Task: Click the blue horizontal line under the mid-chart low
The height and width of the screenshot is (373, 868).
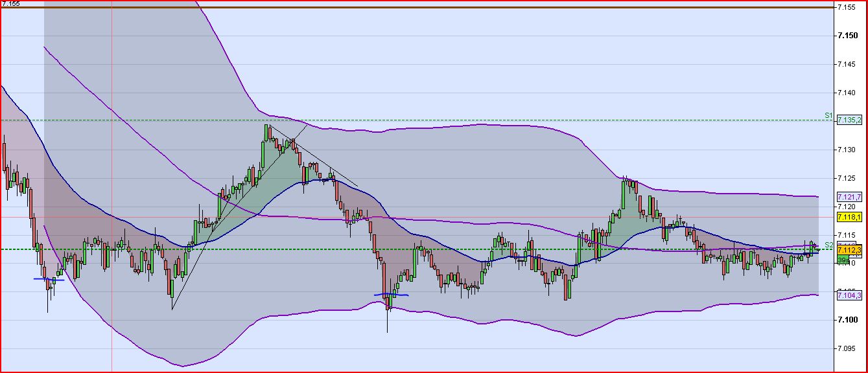Action: pos(392,295)
